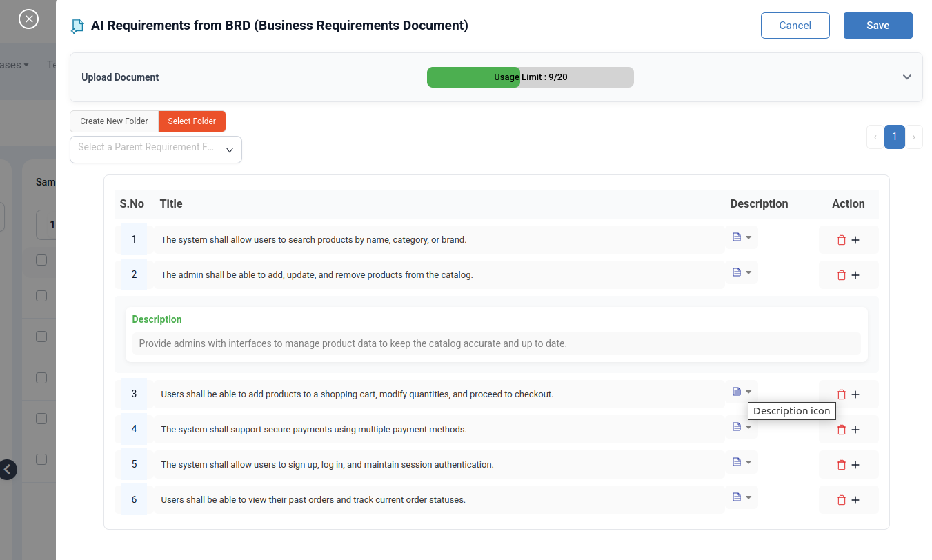Expand the description for requirement 5

click(x=741, y=462)
